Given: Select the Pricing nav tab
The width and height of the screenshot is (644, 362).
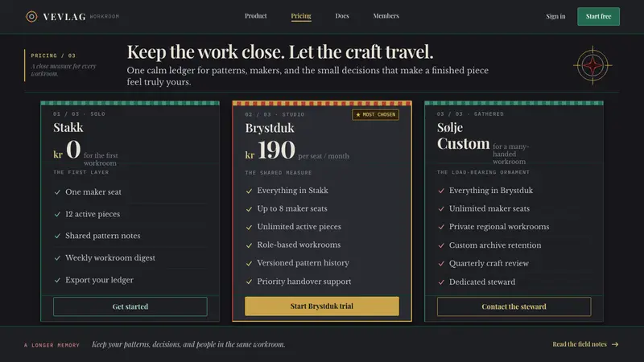Looking at the screenshot, I should [301, 16].
